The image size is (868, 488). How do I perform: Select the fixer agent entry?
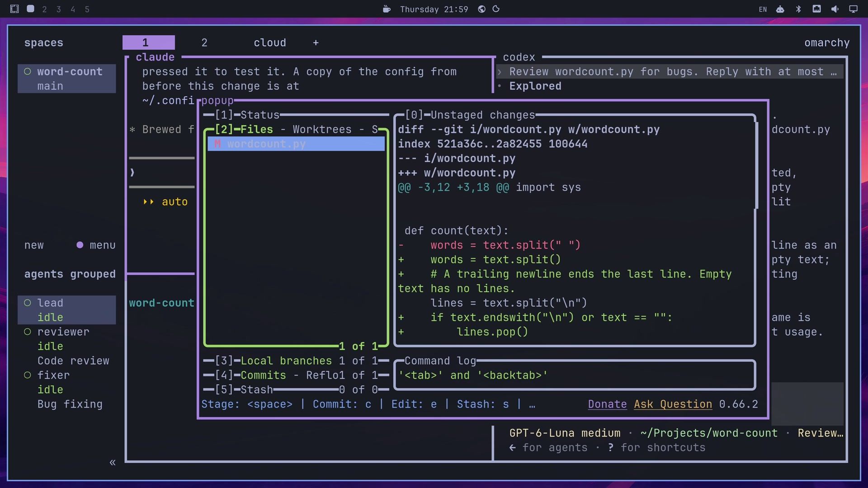67,389
